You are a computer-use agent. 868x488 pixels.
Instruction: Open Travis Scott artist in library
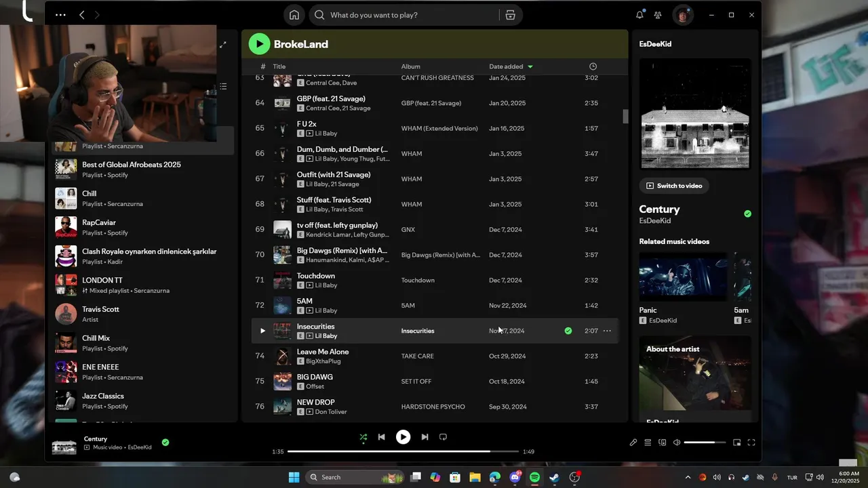(144, 314)
